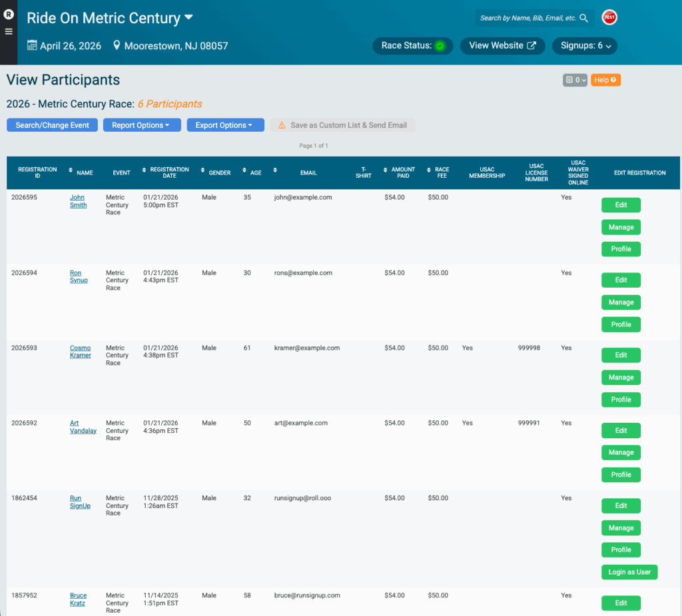Image resolution: width=682 pixels, height=616 pixels.
Task: Click the Search/Change Event button
Action: pyautogui.click(x=52, y=125)
